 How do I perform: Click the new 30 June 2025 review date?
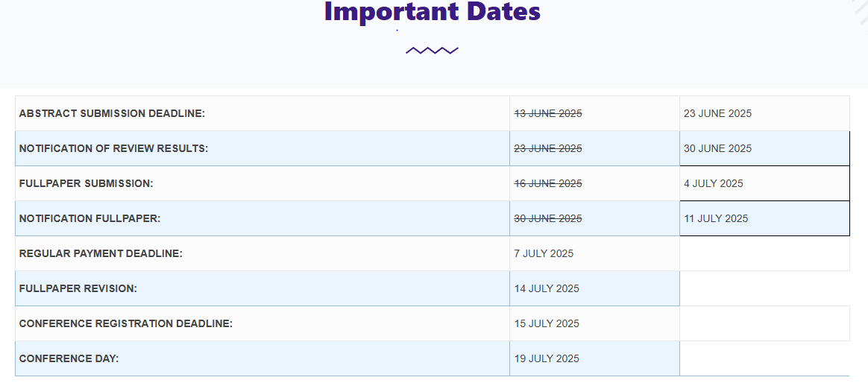717,148
